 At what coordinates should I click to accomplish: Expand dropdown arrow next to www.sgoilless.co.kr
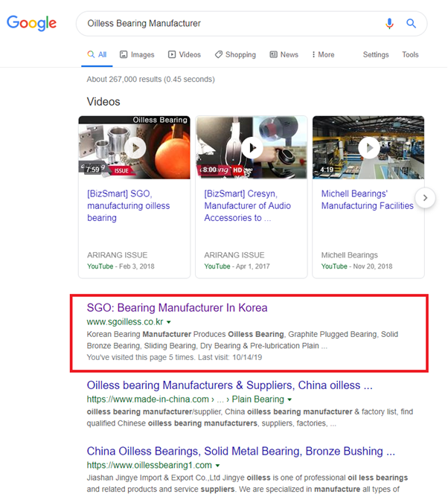(169, 322)
